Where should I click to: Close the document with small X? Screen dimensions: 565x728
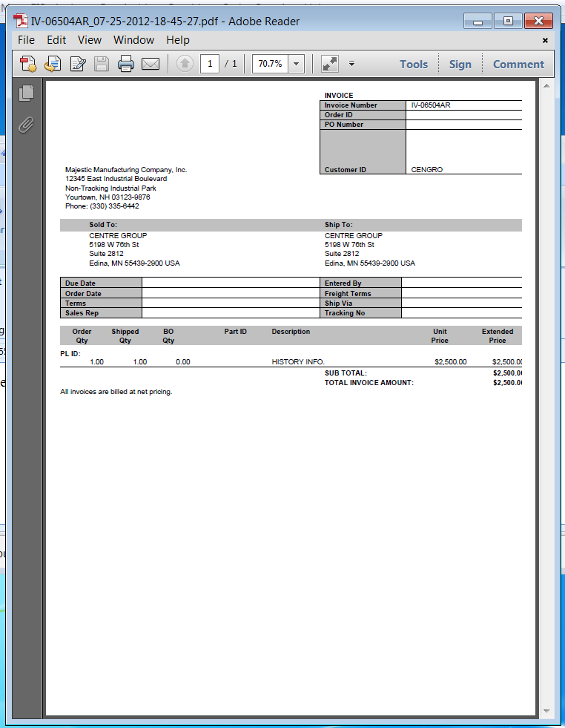point(545,40)
